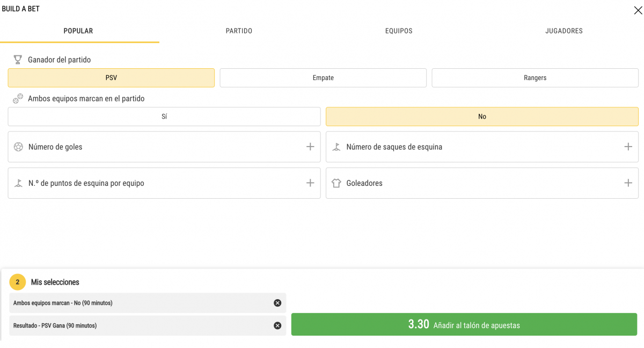644x348 pixels.
Task: Select PSV as match winner
Action: [x=111, y=78]
